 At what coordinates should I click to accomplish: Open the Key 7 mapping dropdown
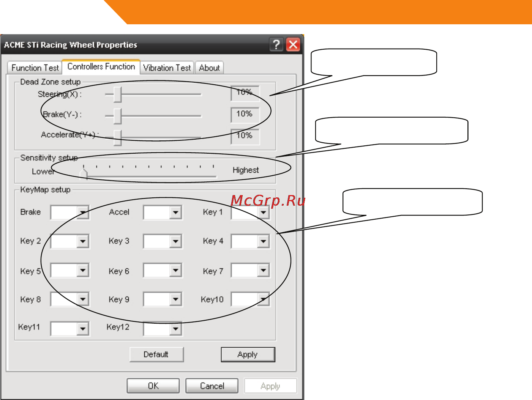tap(263, 270)
